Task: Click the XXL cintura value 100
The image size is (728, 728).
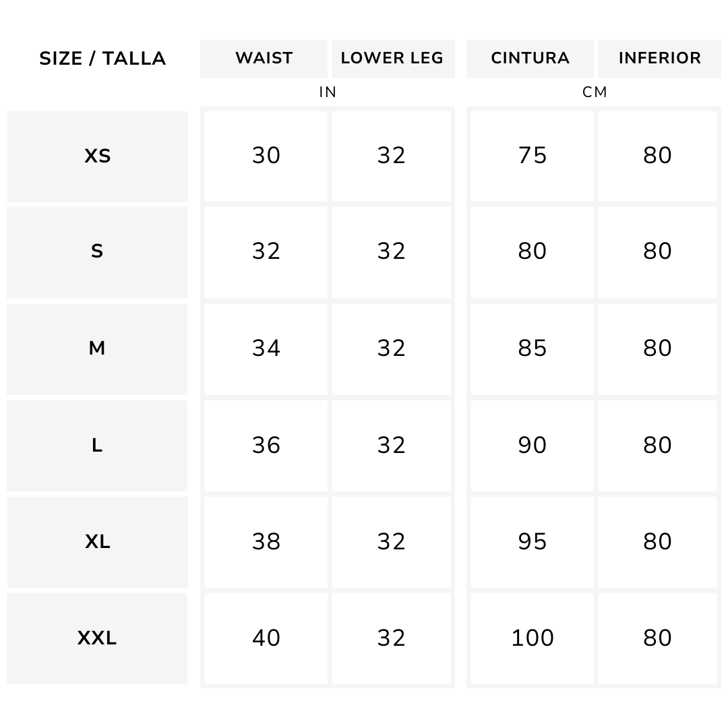Action: [x=532, y=638]
